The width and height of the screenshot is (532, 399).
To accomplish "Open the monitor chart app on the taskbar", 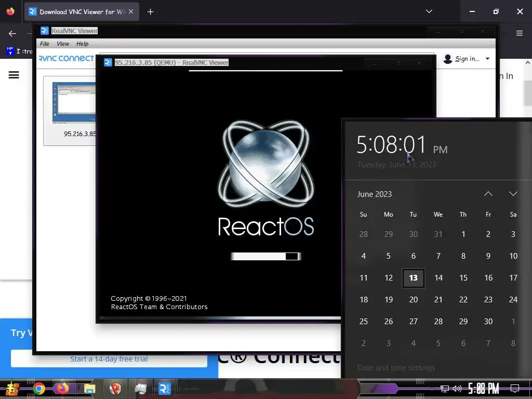I will point(140,389).
